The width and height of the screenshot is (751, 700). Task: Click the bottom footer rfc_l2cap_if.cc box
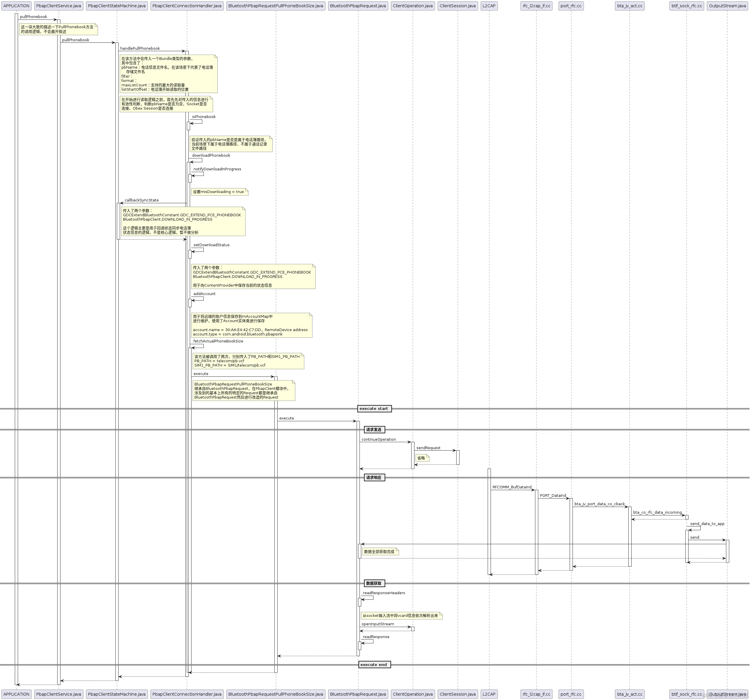coord(537,694)
